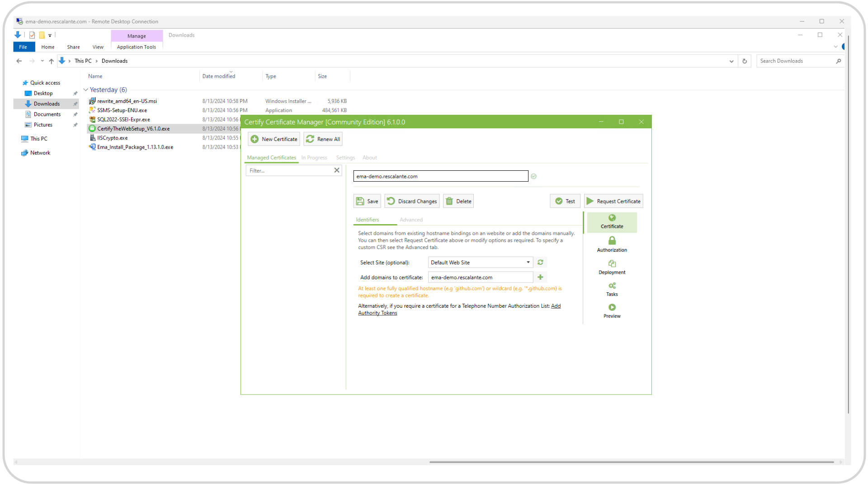Open the Home ribbon tab
868x488 pixels.
(x=47, y=47)
